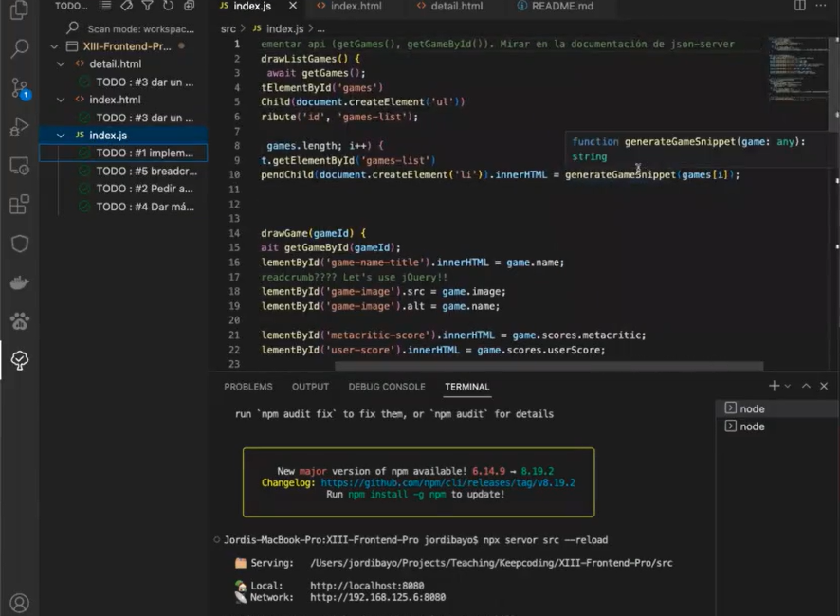Open Source Control with one pending change
The height and width of the screenshot is (616, 840).
[20, 88]
